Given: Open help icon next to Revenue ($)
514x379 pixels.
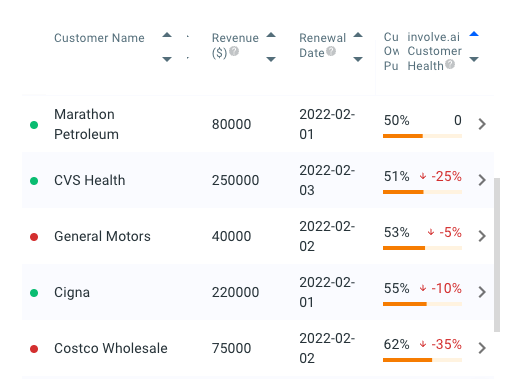Looking at the screenshot, I should [234, 51].
